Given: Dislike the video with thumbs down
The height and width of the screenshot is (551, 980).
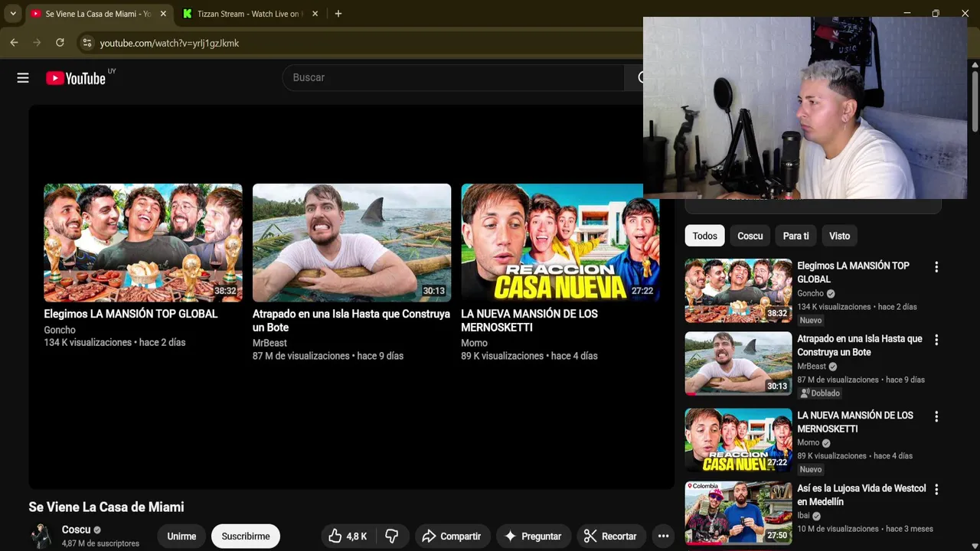Looking at the screenshot, I should 392,536.
